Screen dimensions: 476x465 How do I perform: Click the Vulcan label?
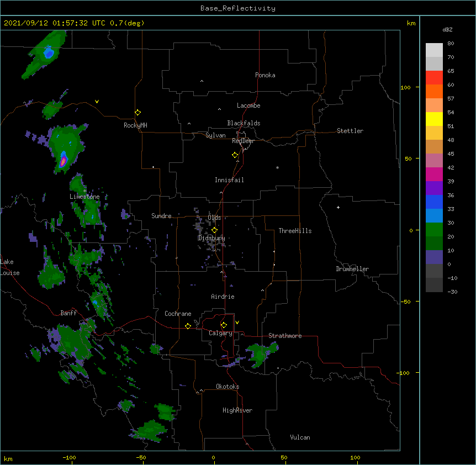tap(300, 437)
